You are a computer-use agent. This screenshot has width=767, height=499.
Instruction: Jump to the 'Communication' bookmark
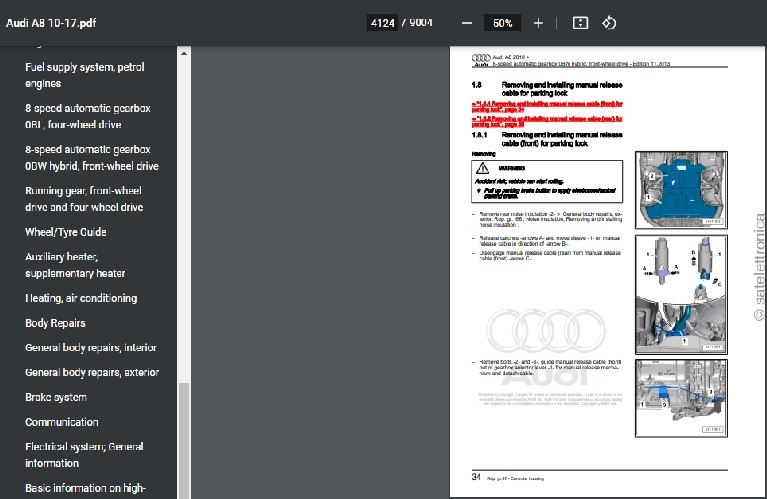coord(62,422)
